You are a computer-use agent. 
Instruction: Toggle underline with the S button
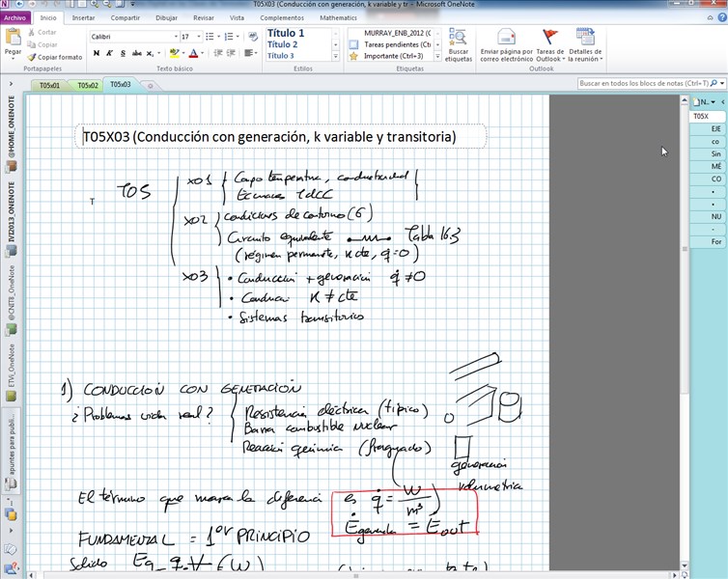123,53
